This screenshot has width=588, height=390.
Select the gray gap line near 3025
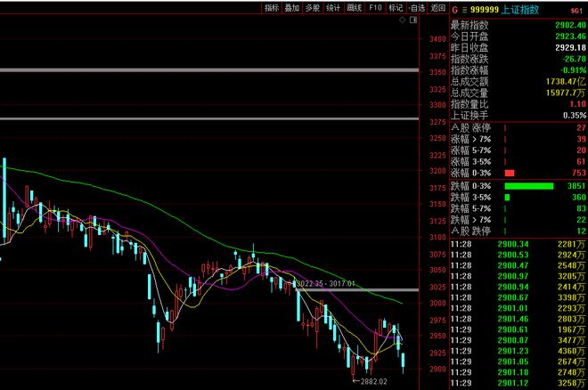tap(357, 289)
